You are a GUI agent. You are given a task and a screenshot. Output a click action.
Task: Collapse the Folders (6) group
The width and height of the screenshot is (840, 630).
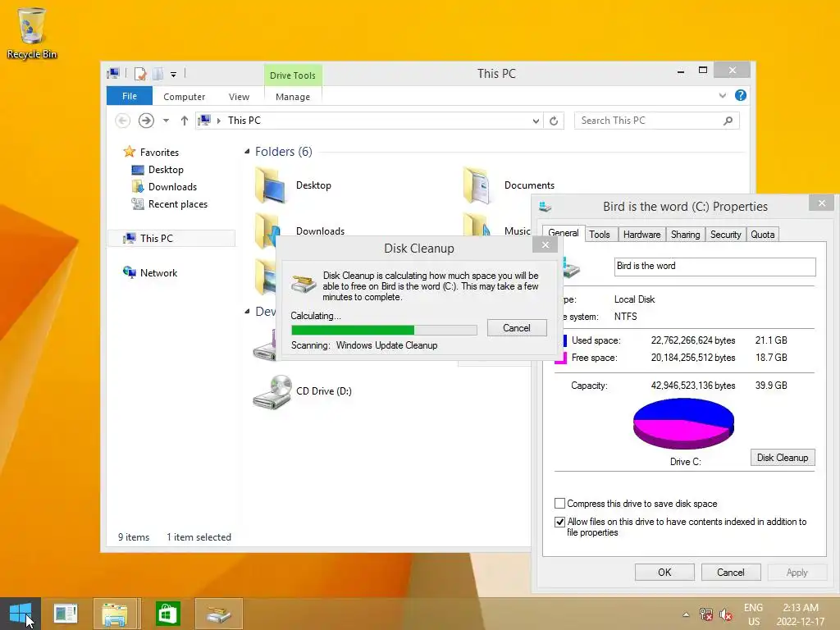(x=247, y=152)
